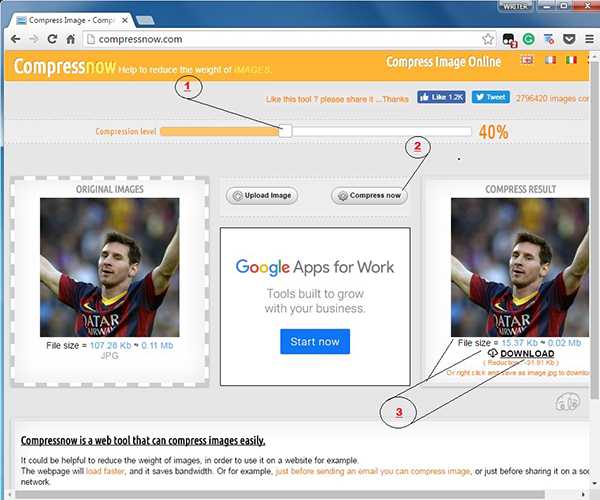Click the browser forward arrow
Viewport: 600px width, 500px height.
click(34, 39)
